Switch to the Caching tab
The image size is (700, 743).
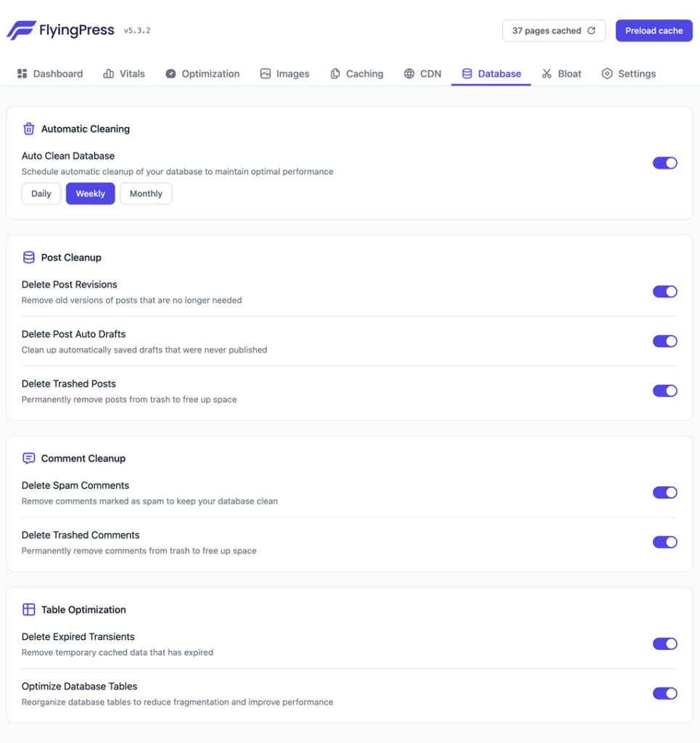[356, 73]
